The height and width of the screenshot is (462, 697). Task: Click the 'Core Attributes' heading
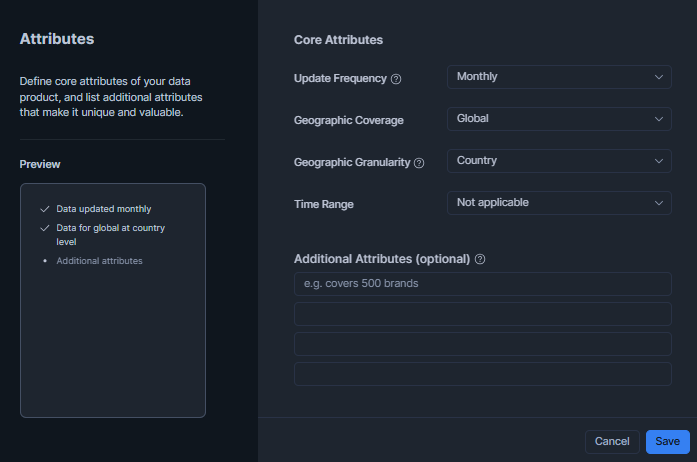(338, 40)
